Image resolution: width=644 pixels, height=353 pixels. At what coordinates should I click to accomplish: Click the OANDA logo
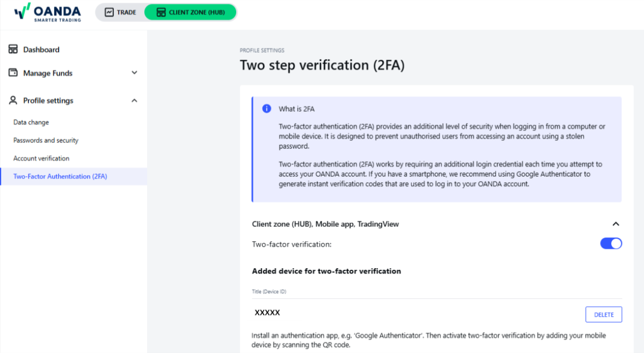pyautogui.click(x=47, y=12)
